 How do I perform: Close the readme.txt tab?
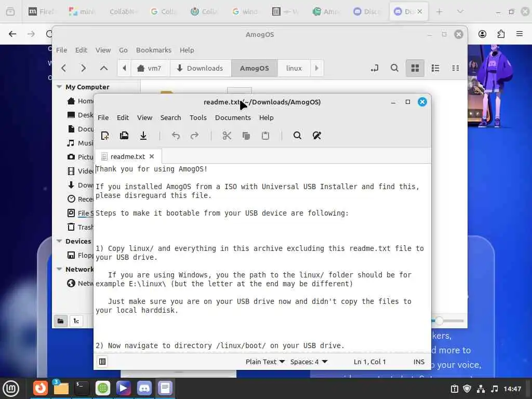click(x=152, y=156)
